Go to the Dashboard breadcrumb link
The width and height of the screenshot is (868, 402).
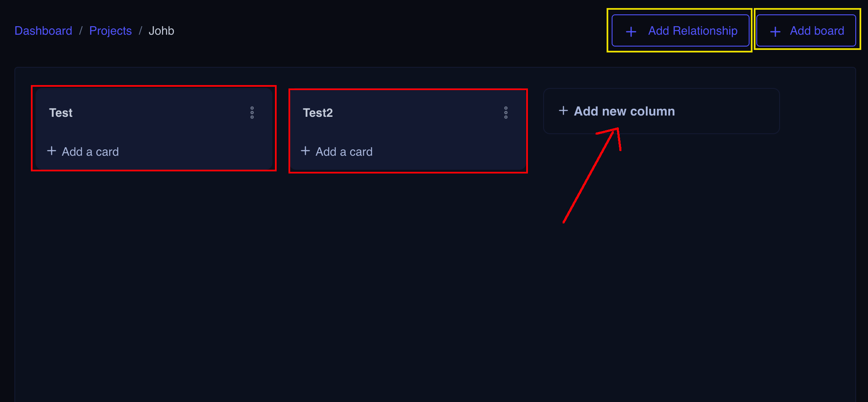[43, 31]
